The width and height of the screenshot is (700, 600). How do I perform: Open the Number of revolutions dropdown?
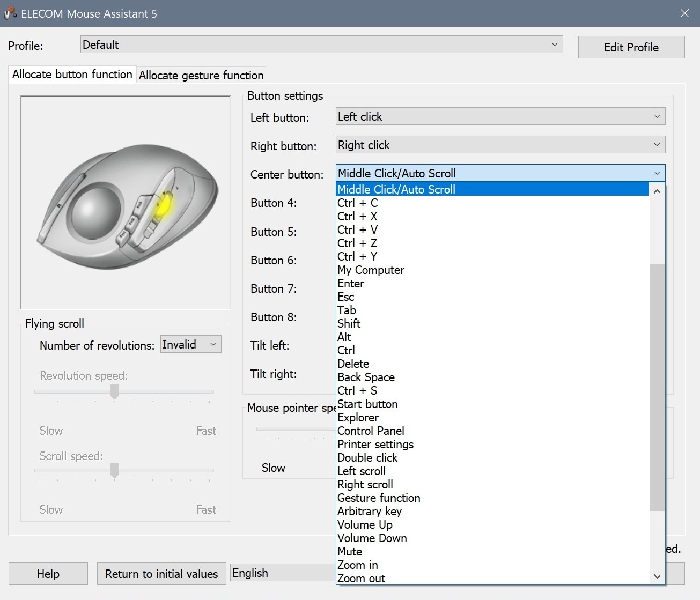pos(191,344)
